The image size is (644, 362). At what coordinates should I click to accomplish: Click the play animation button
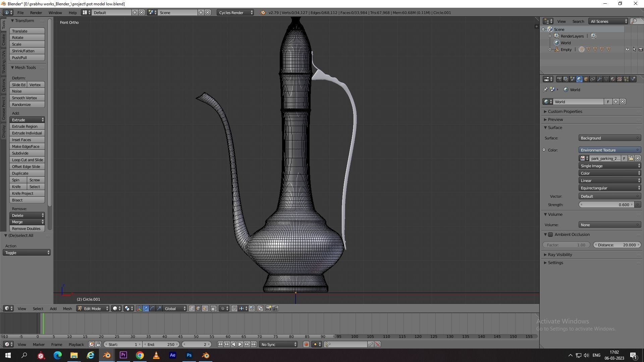point(240,344)
